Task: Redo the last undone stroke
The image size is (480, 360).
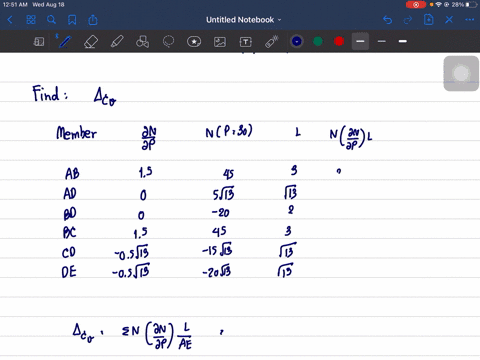Action: 408,20
